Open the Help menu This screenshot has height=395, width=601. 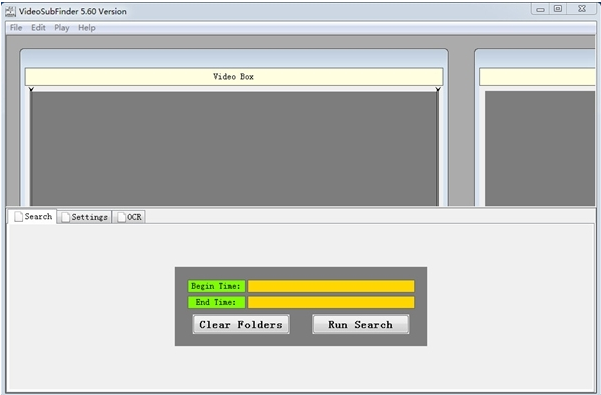87,28
